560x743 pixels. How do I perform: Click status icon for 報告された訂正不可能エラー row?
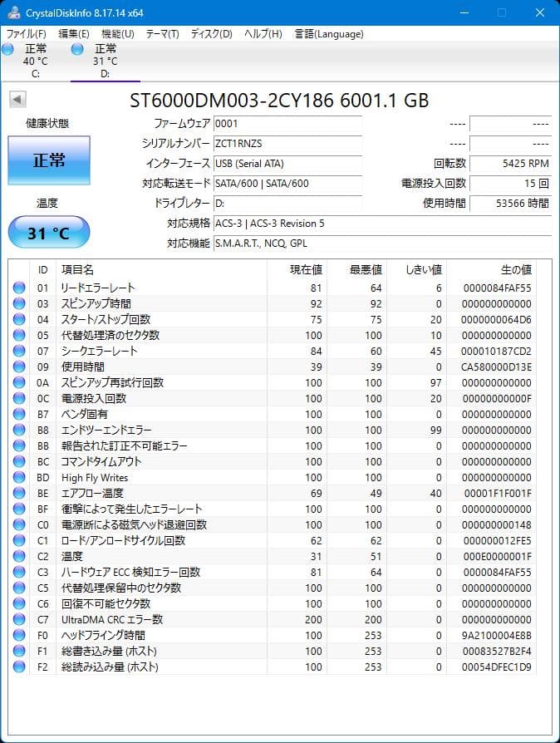coord(19,445)
